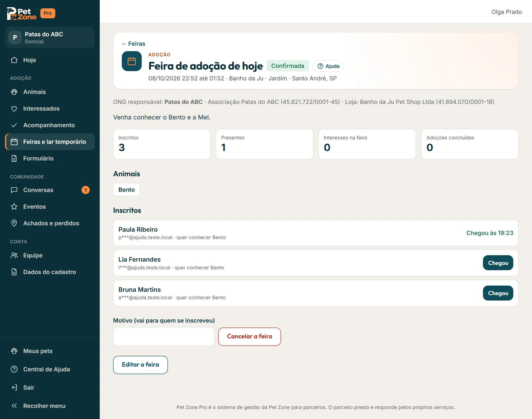Screen dimensions: 532x419
Task: Click the Sair logout icon
Action: [x=14, y=387]
